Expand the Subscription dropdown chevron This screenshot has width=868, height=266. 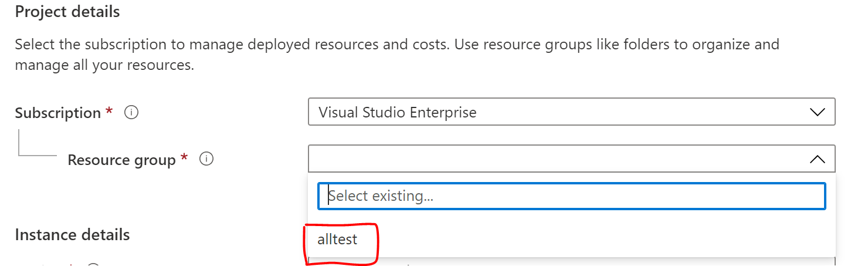pyautogui.click(x=817, y=112)
